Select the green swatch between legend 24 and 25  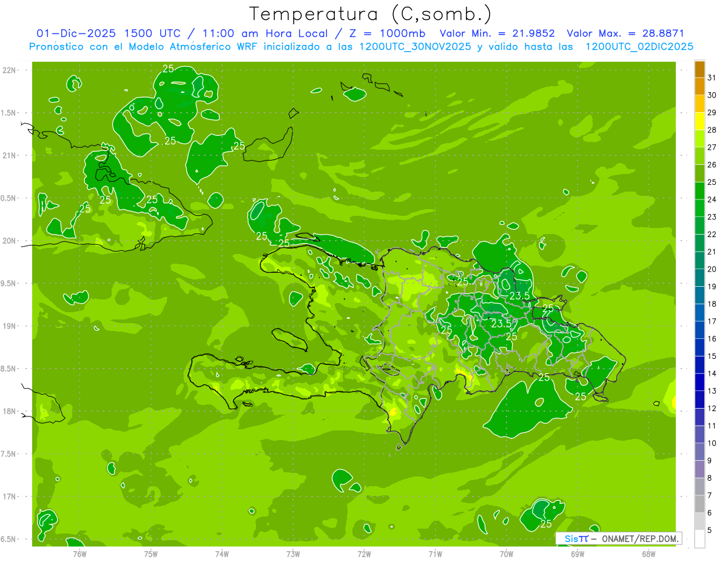coord(699,192)
